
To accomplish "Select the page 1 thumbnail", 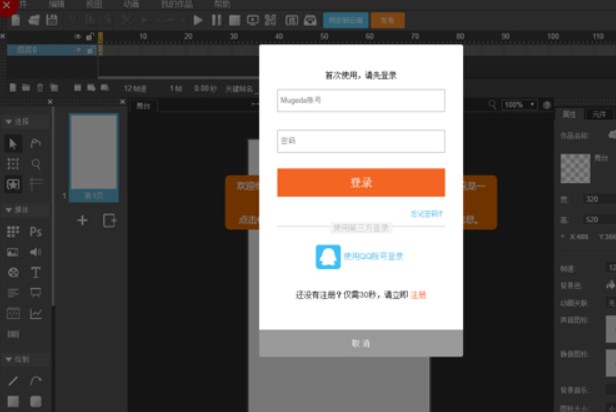I will click(93, 152).
